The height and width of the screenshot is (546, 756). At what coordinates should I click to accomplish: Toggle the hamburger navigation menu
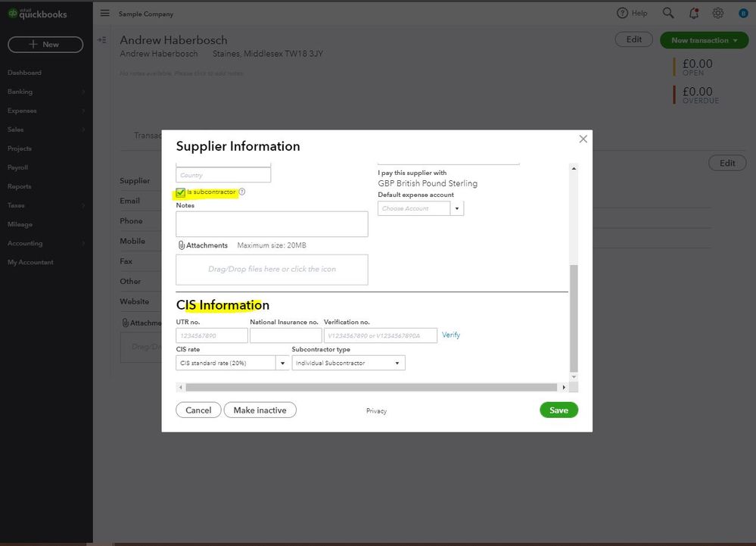coord(104,14)
